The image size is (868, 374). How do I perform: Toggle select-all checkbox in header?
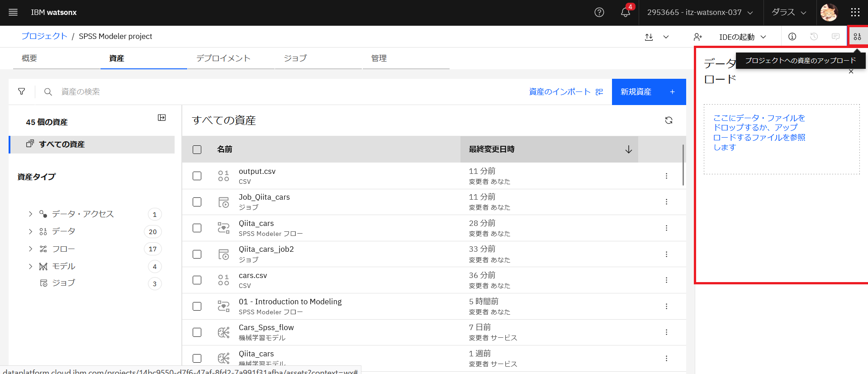click(197, 149)
